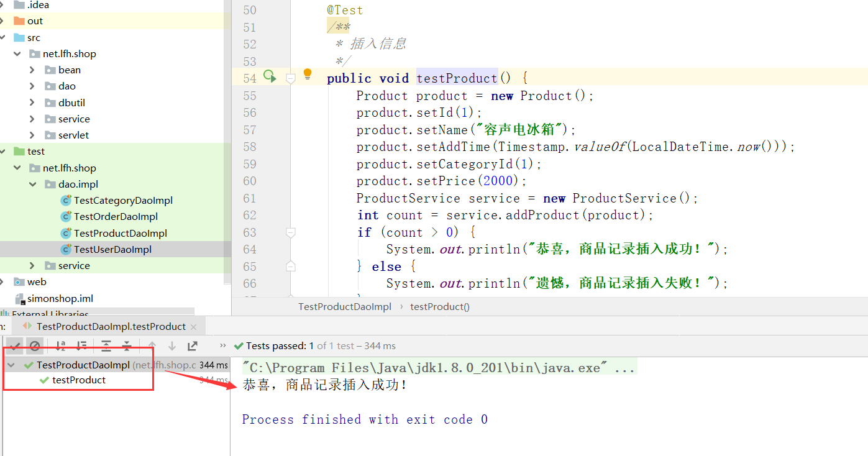Go to next failed test arrow
This screenshot has height=456, width=868.
click(172, 346)
